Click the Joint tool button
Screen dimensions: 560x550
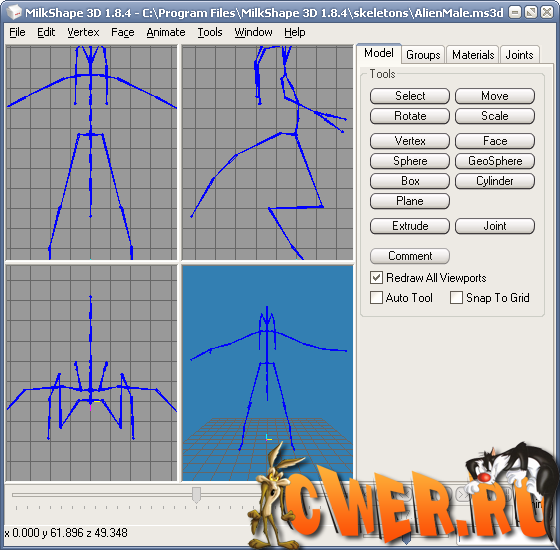point(495,226)
